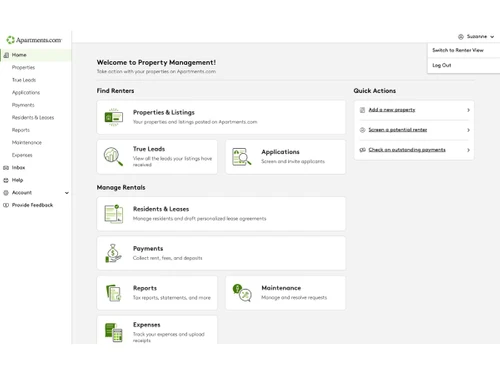
Task: Click the Reports papers icon
Action: pyautogui.click(x=114, y=293)
